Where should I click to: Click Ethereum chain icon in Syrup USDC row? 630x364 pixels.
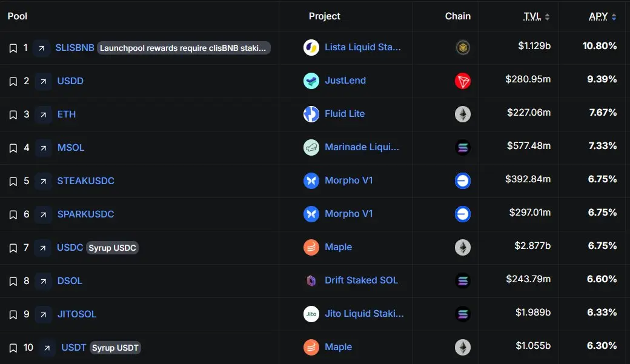(463, 248)
